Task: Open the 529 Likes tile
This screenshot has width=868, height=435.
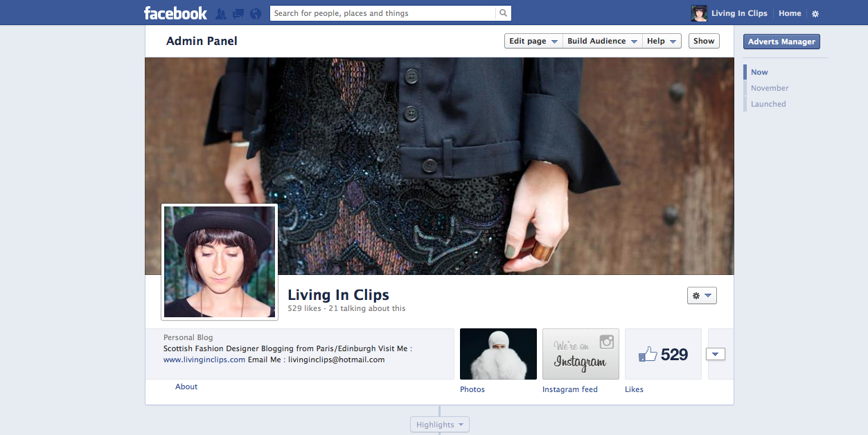Action: click(x=663, y=354)
